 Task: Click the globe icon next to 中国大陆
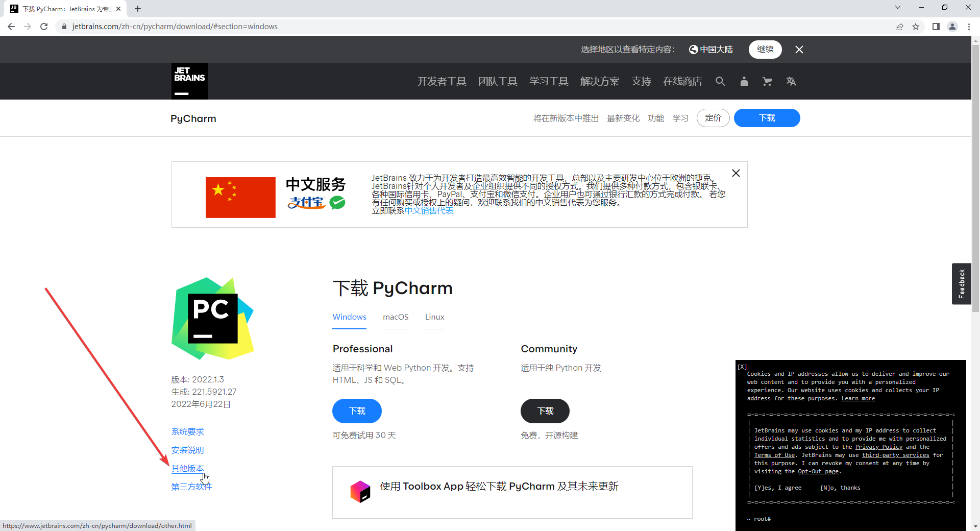pos(693,50)
